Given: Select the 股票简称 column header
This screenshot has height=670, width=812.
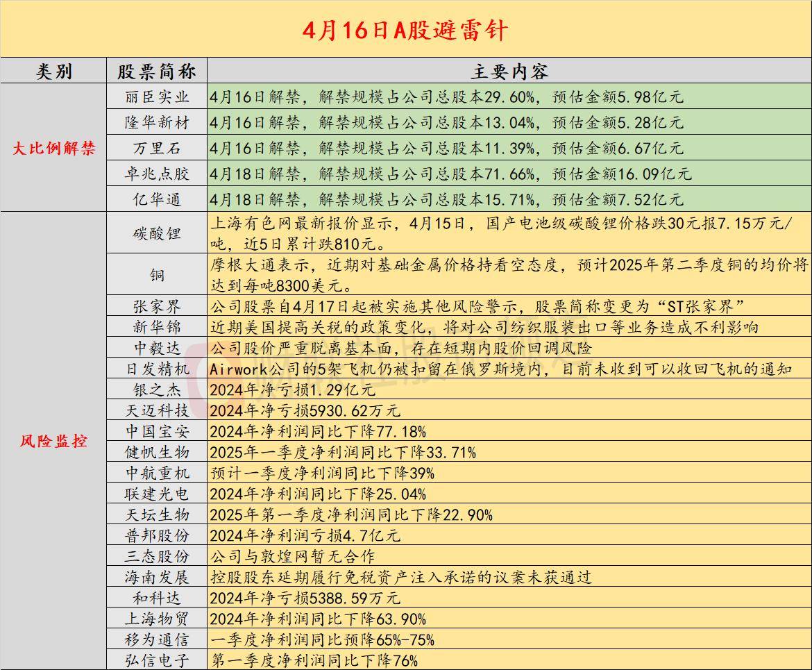Looking at the screenshot, I should coord(156,71).
